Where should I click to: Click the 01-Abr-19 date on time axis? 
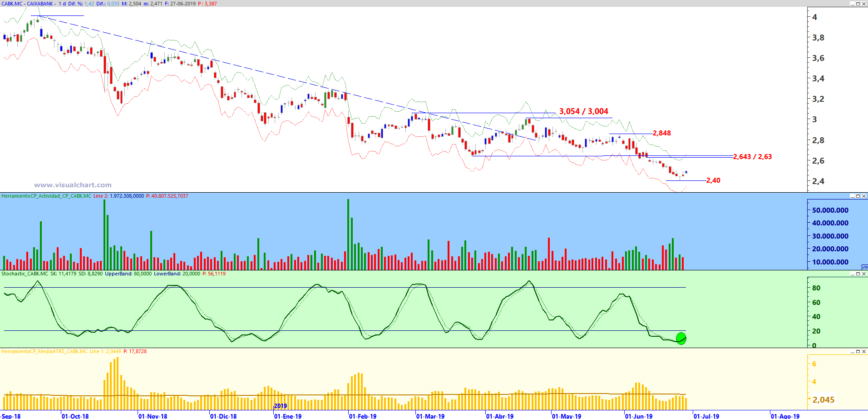(500, 416)
